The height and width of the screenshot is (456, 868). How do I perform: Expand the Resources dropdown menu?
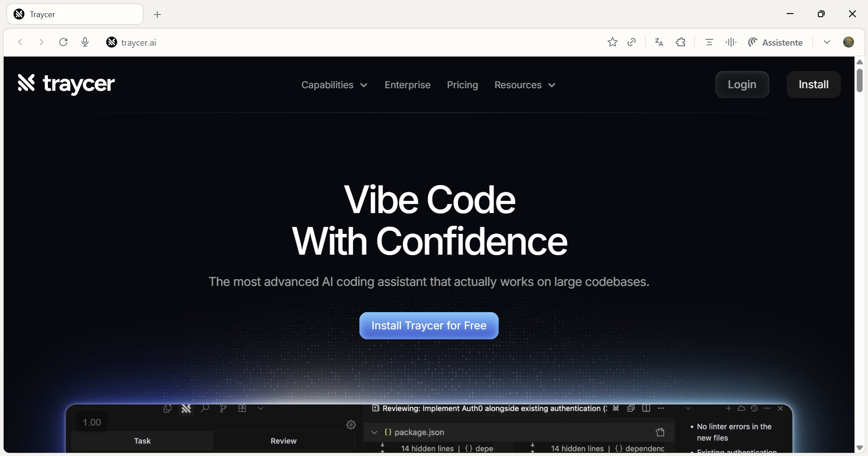click(524, 85)
